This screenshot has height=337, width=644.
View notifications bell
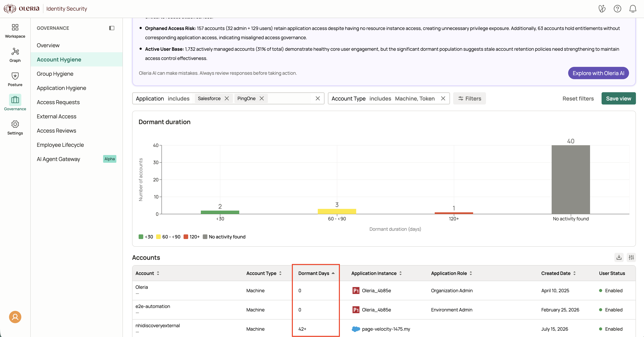tap(633, 9)
